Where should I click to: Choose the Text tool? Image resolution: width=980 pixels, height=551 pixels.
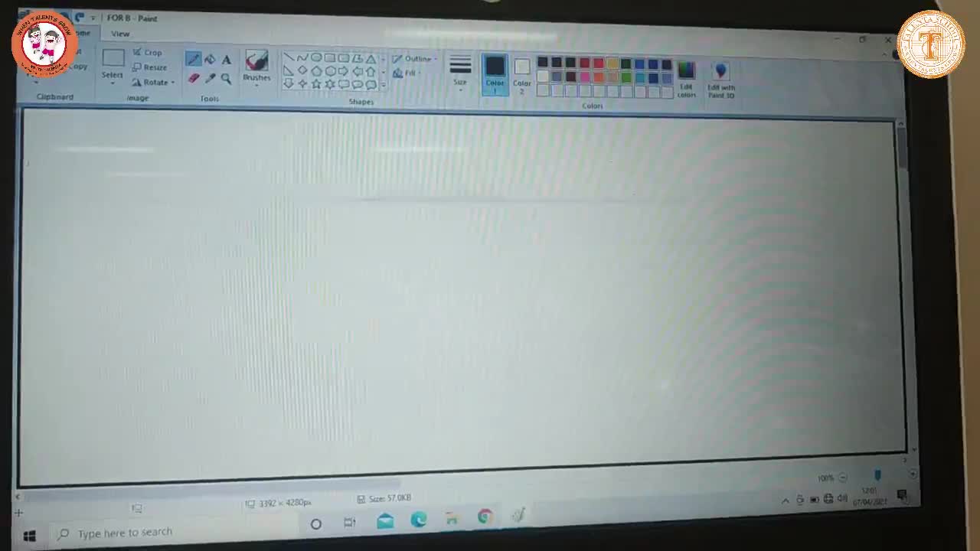point(226,60)
